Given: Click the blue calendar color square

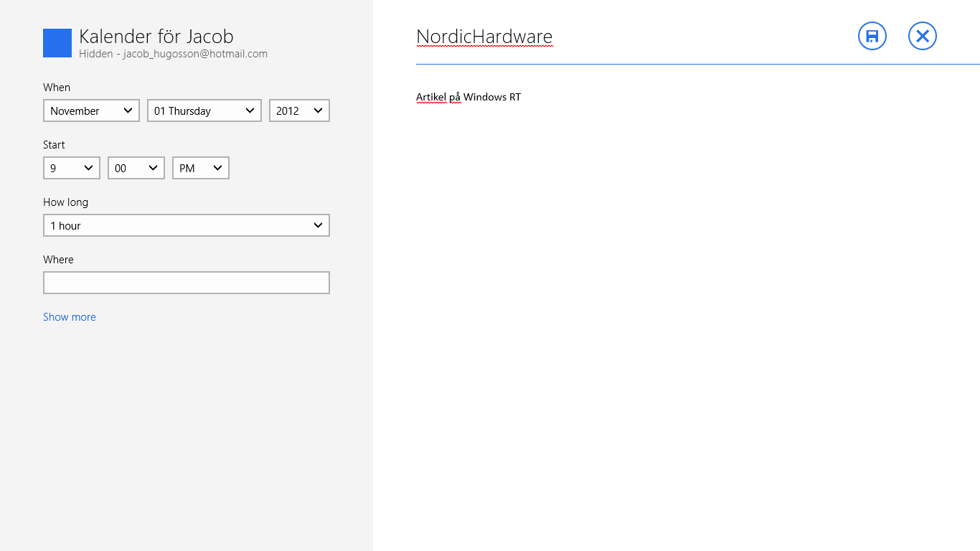Looking at the screenshot, I should point(57,43).
